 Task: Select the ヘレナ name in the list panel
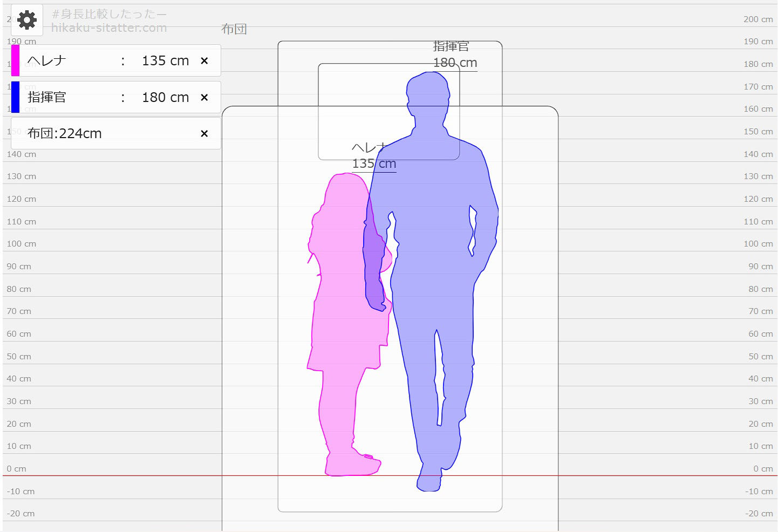[47, 61]
